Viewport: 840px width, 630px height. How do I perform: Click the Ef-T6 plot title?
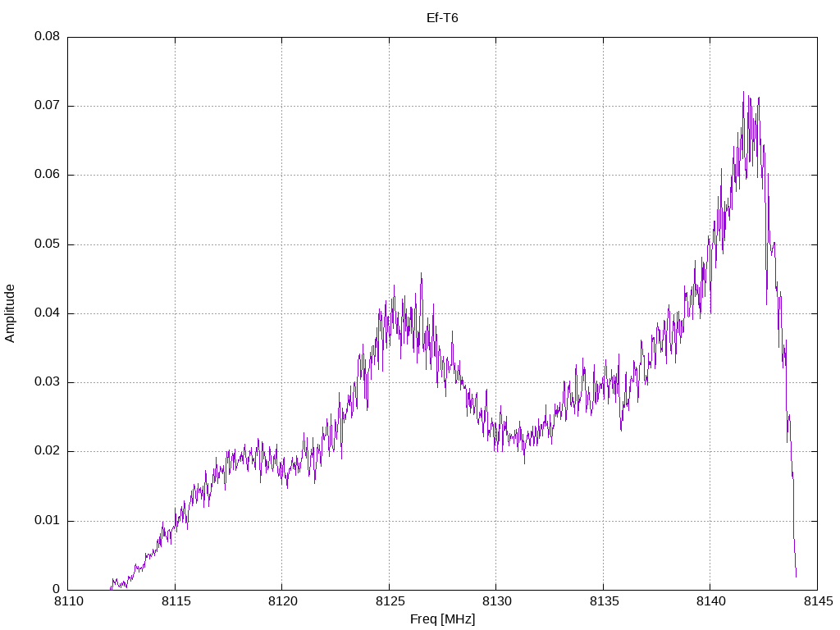(x=442, y=17)
